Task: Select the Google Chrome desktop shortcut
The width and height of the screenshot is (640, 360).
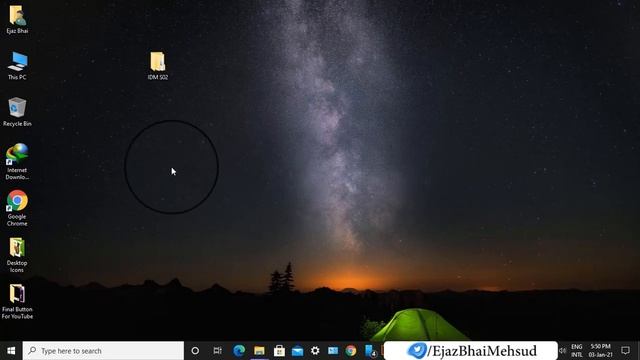Action: coord(17,208)
